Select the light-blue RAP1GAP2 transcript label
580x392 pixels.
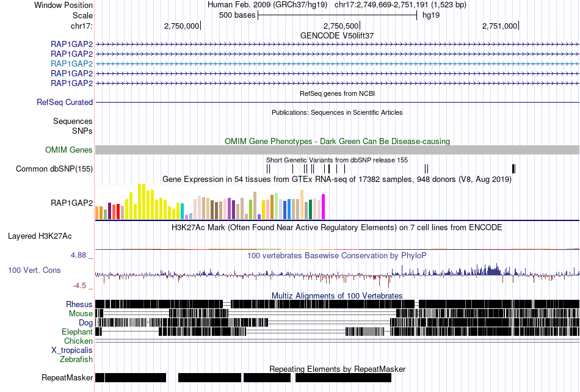(72, 64)
